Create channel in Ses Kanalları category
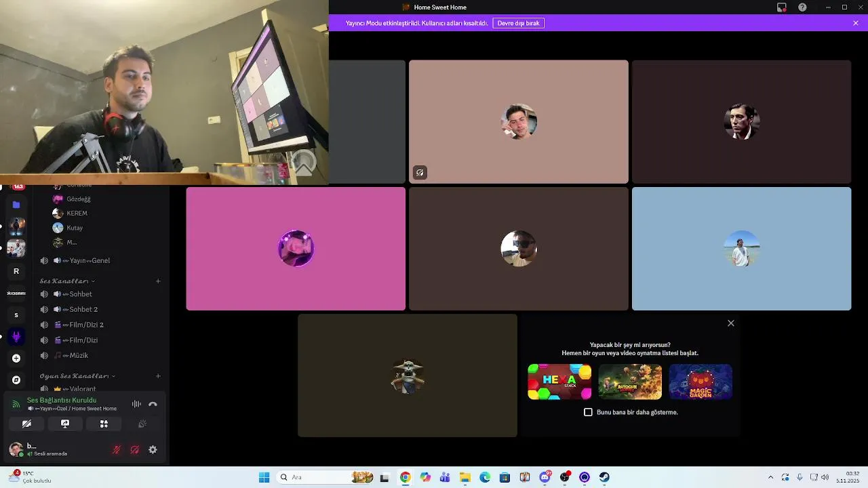Image resolution: width=868 pixels, height=488 pixels. [x=158, y=281]
